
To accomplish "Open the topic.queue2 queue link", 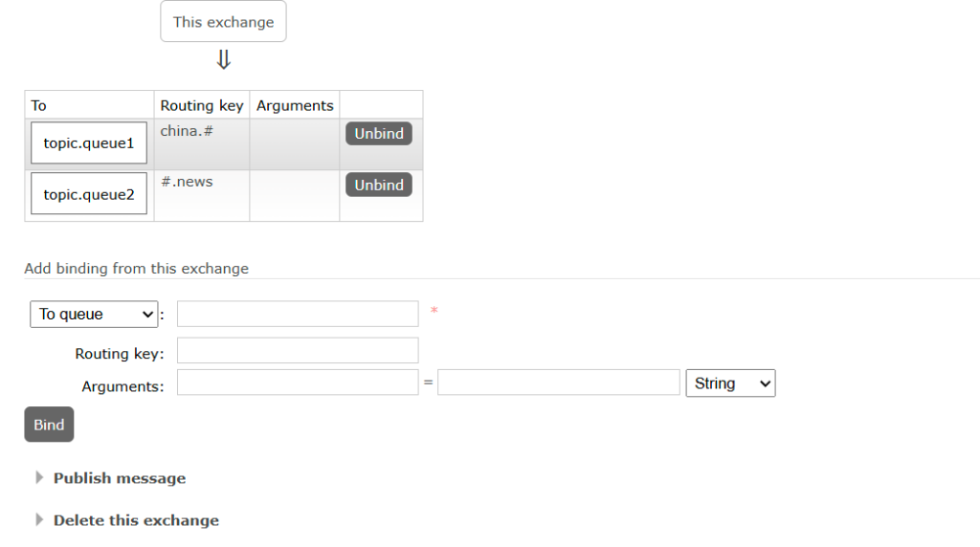I will (89, 194).
